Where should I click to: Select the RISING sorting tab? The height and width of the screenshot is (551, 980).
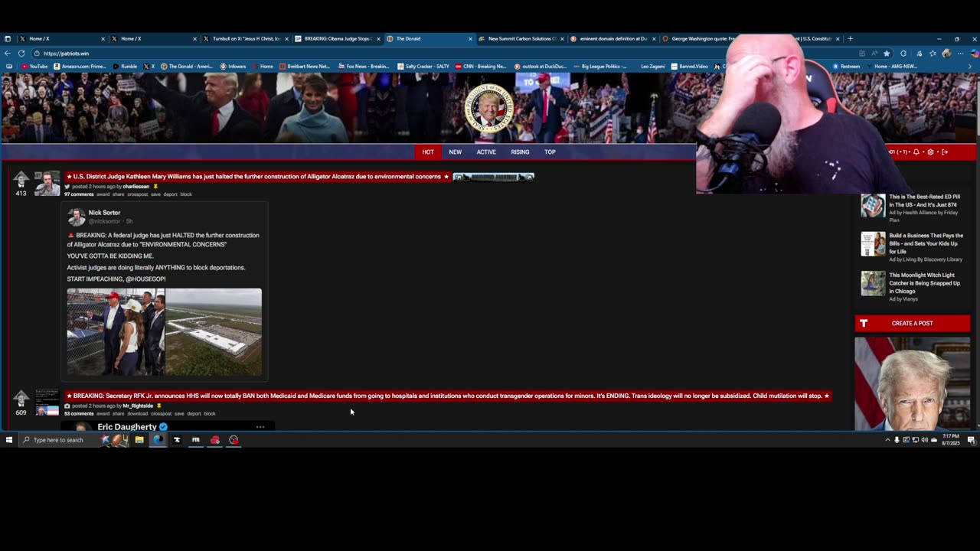(520, 152)
